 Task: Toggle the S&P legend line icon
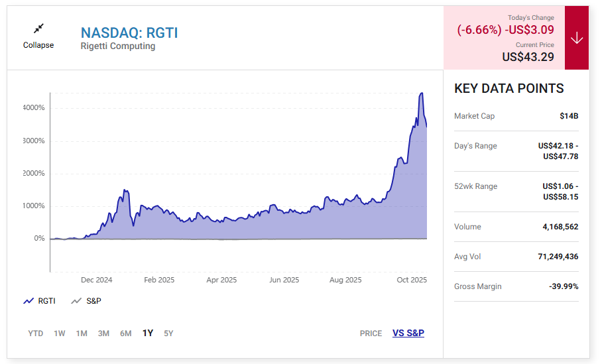pos(76,301)
